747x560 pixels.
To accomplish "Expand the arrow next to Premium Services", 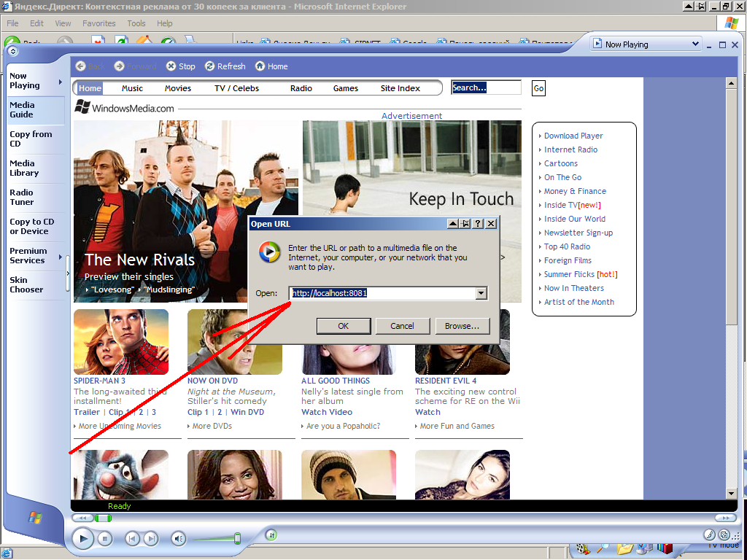I will [61, 257].
